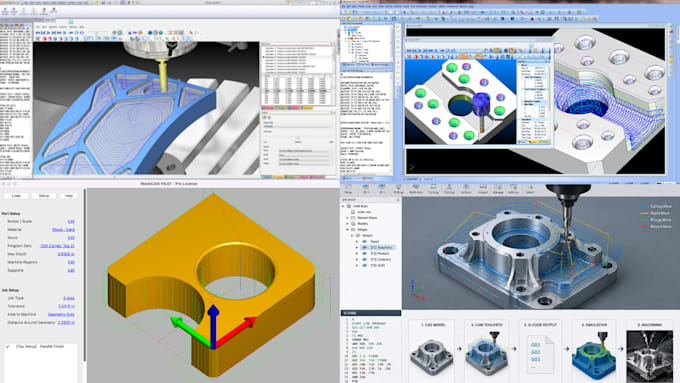Toggle the Parallel Finish toolpath checkmark
This screenshot has height=383, width=680.
pos(7,347)
